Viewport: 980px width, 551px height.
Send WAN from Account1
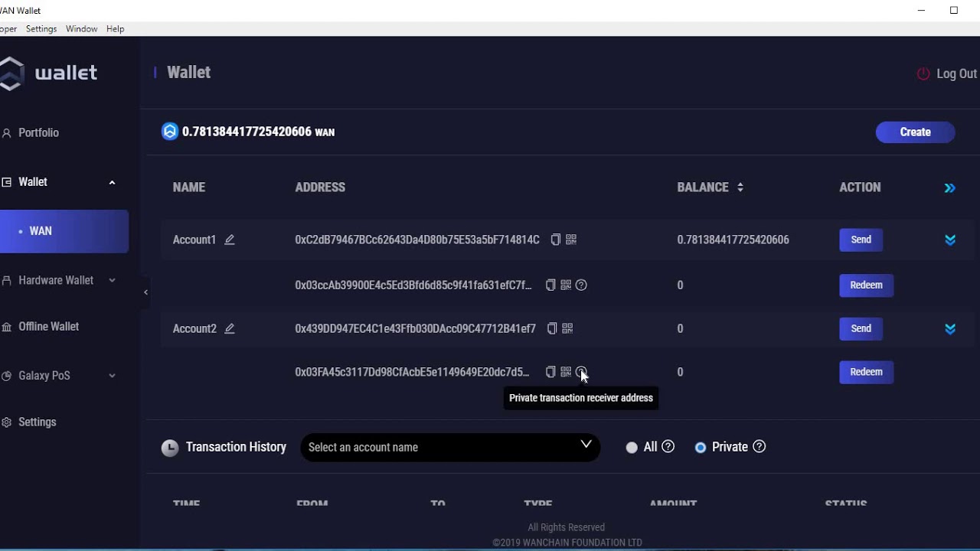click(861, 240)
